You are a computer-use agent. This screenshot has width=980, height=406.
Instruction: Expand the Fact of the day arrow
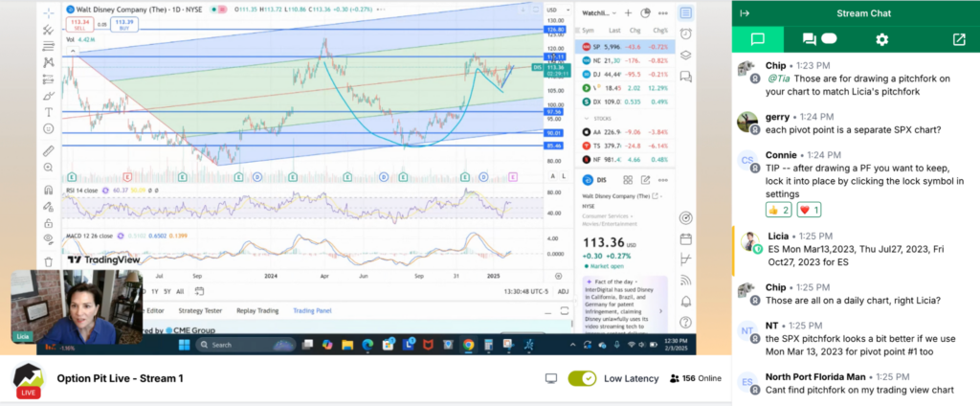661,310
